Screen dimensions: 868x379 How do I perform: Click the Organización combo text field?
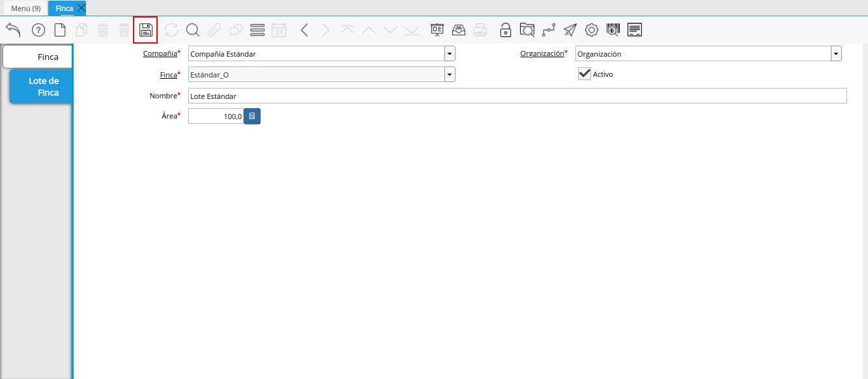tap(703, 54)
